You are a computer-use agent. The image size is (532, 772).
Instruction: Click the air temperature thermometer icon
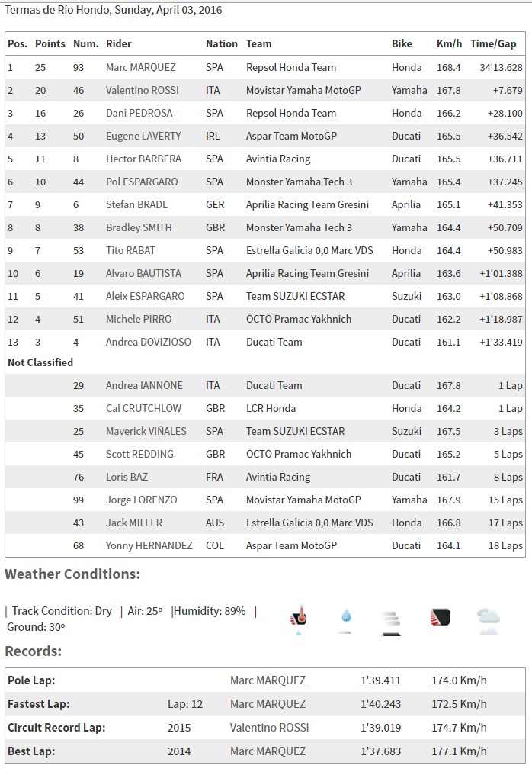299,619
